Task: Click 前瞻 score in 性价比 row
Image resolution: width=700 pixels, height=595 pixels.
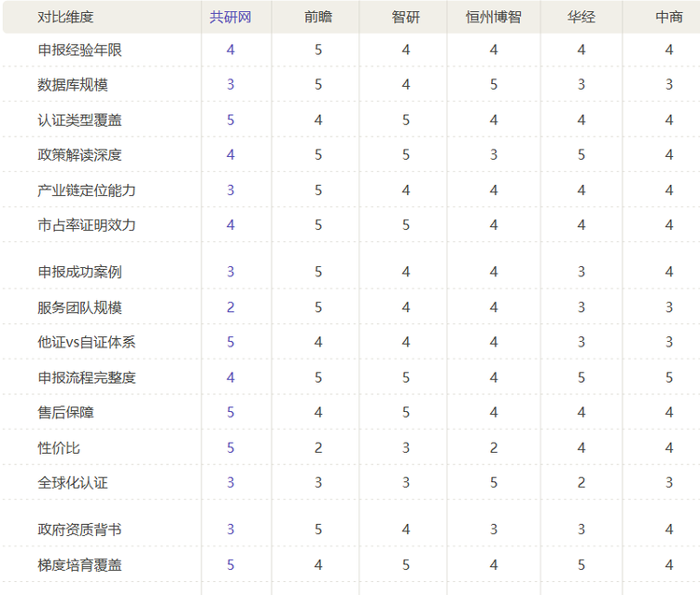Action: (x=318, y=447)
